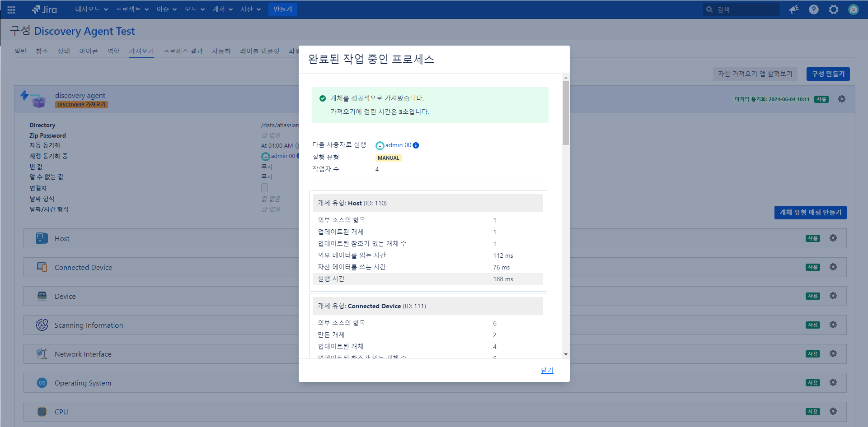Image resolution: width=868 pixels, height=427 pixels.
Task: Expand the 프로젝트 dropdown menu
Action: 132,9
